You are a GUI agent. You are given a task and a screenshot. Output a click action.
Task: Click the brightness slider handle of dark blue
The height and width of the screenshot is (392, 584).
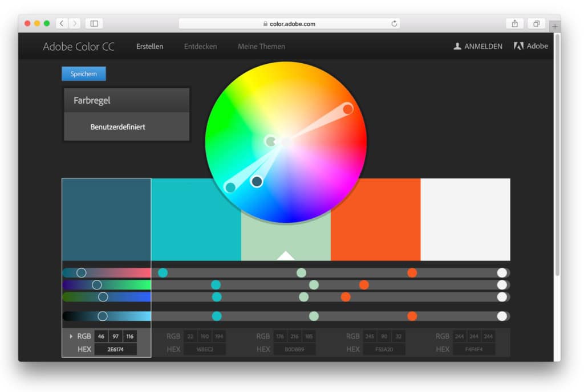pyautogui.click(x=103, y=316)
